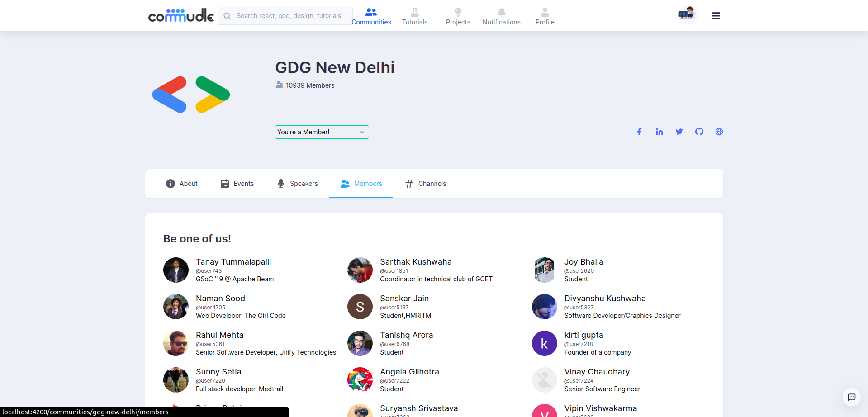Open the LinkedIn social link icon
This screenshot has height=417, width=868.
click(x=659, y=132)
